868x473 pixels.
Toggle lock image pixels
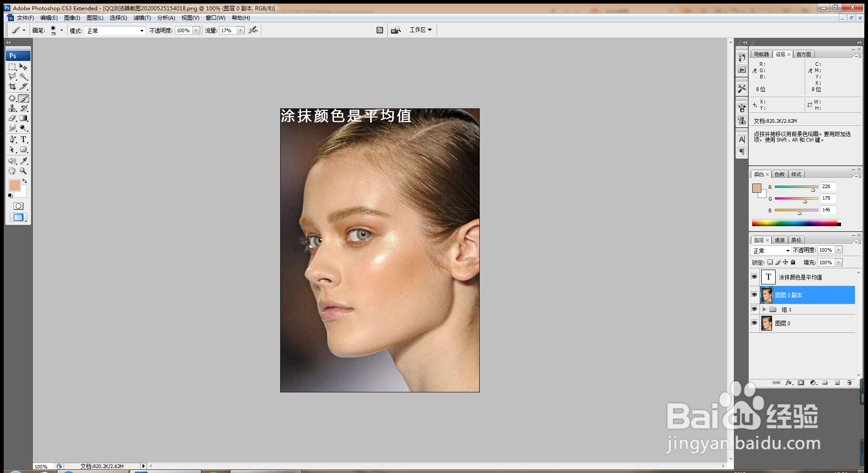pyautogui.click(x=778, y=262)
